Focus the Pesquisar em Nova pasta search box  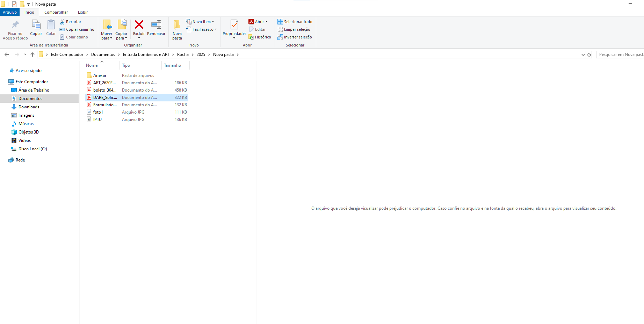pos(620,55)
